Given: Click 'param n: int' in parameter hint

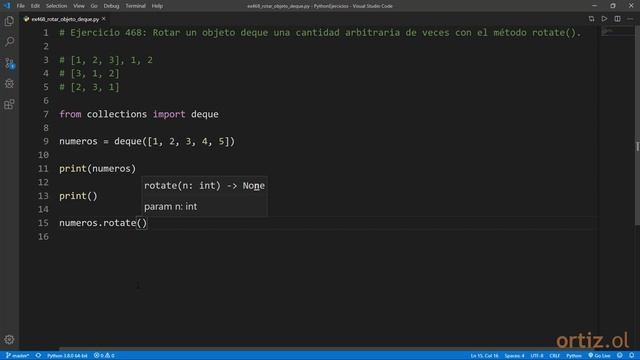Looking at the screenshot, I should click(x=171, y=207).
